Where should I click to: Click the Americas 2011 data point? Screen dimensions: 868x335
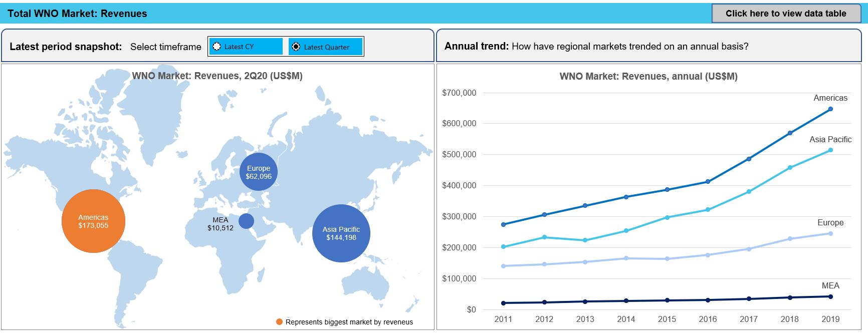[503, 224]
